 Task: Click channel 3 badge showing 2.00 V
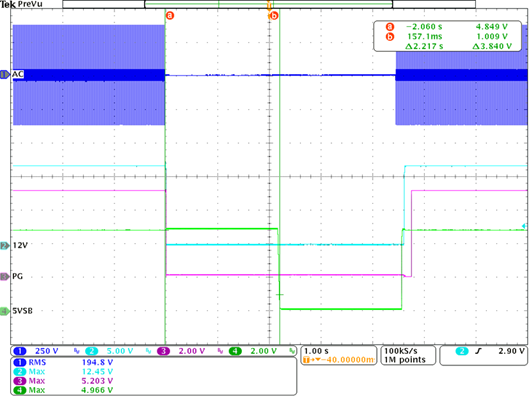tap(163, 351)
